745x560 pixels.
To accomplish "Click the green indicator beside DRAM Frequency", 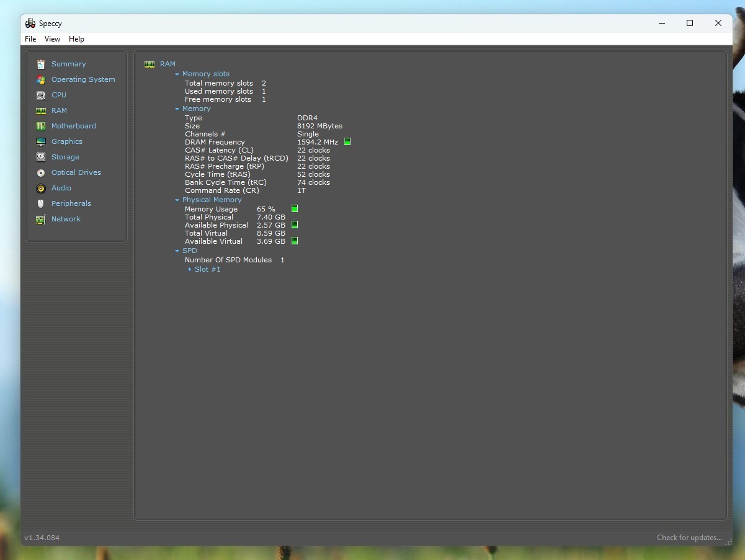I will (x=347, y=142).
